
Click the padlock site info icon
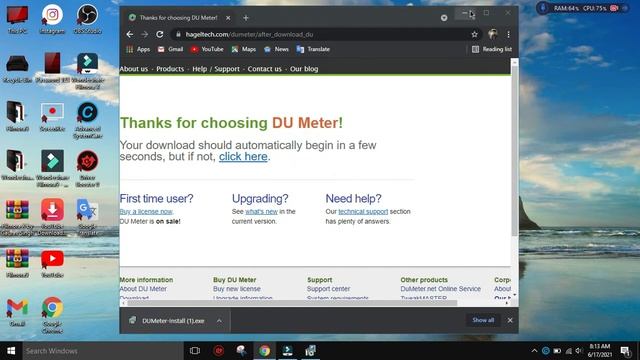[178, 35]
